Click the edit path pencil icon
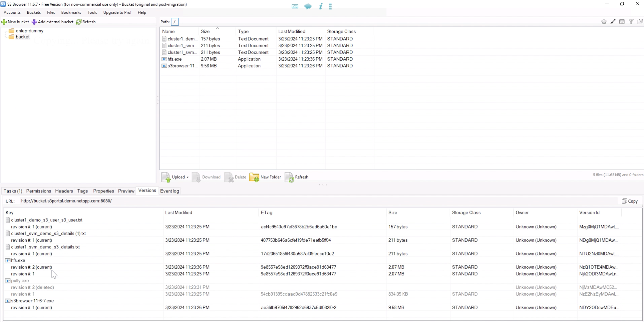Image resolution: width=644 pixels, height=322 pixels. [613, 22]
